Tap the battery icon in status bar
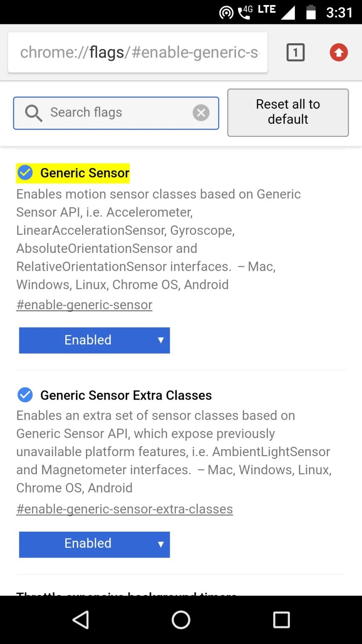The height and width of the screenshot is (644, 362). [311, 13]
